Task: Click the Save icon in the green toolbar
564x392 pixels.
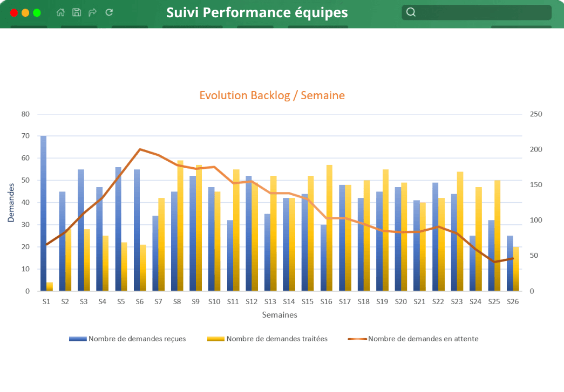Action: click(76, 11)
